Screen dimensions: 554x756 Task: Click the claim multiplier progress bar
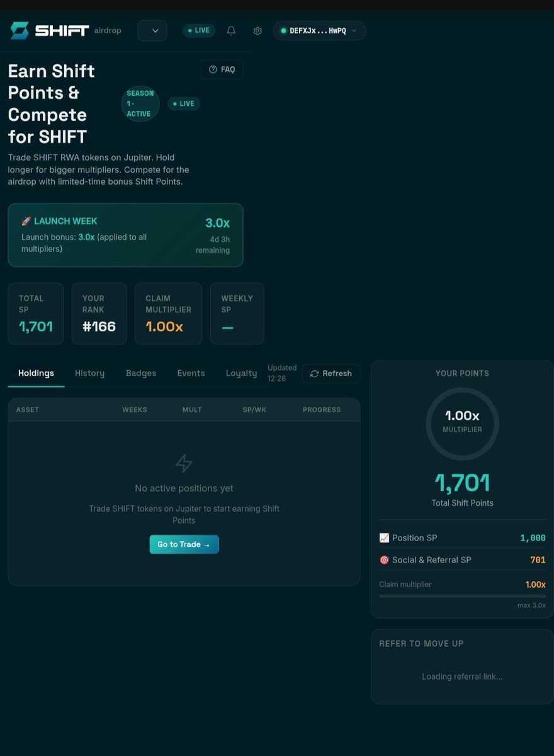[462, 596]
